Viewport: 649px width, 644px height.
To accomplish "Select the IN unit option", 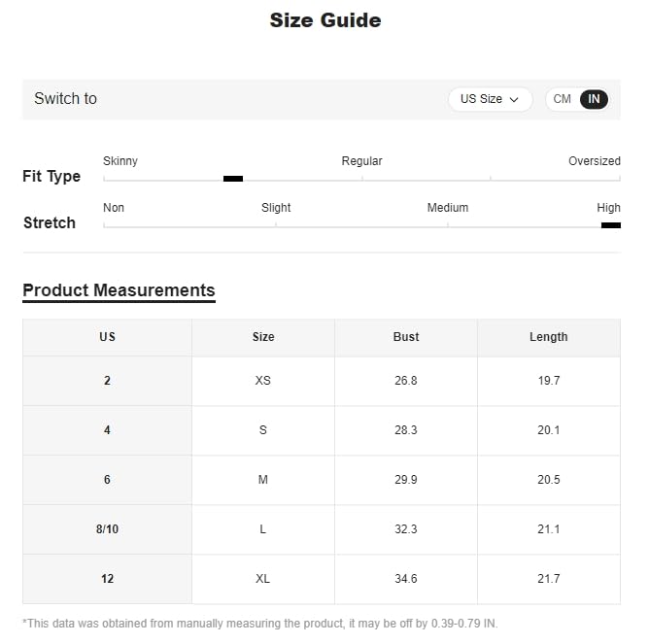I will tap(594, 99).
